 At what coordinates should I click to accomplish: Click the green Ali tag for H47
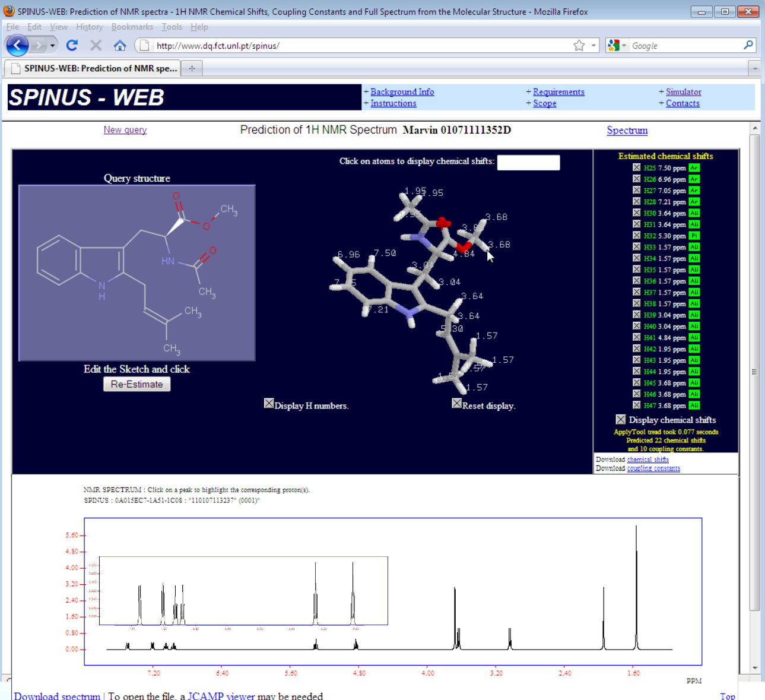[x=694, y=406]
